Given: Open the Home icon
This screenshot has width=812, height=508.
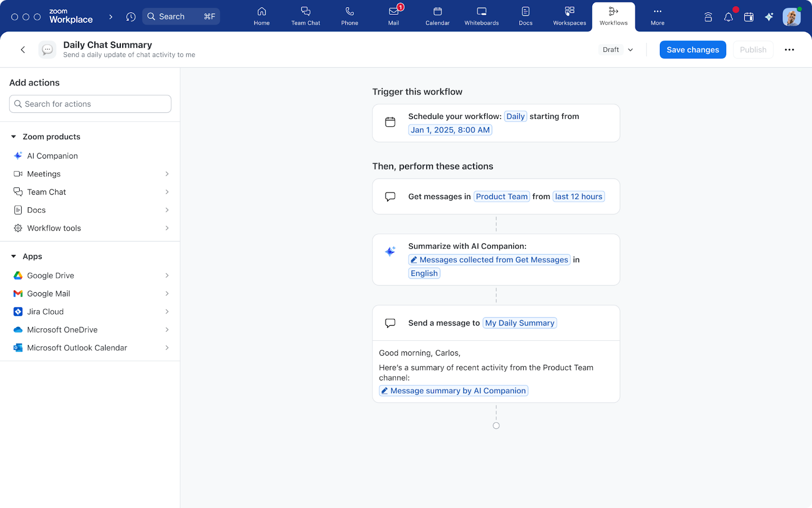Looking at the screenshot, I should tap(261, 16).
